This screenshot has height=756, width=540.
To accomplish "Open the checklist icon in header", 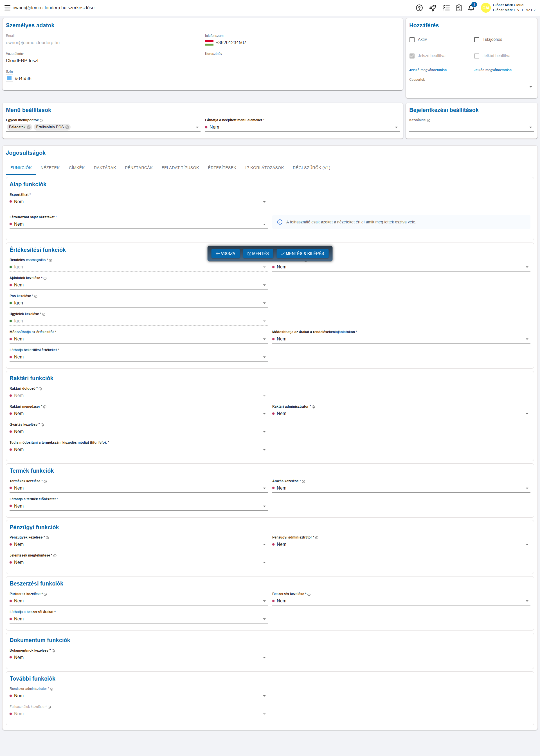I will [446, 8].
